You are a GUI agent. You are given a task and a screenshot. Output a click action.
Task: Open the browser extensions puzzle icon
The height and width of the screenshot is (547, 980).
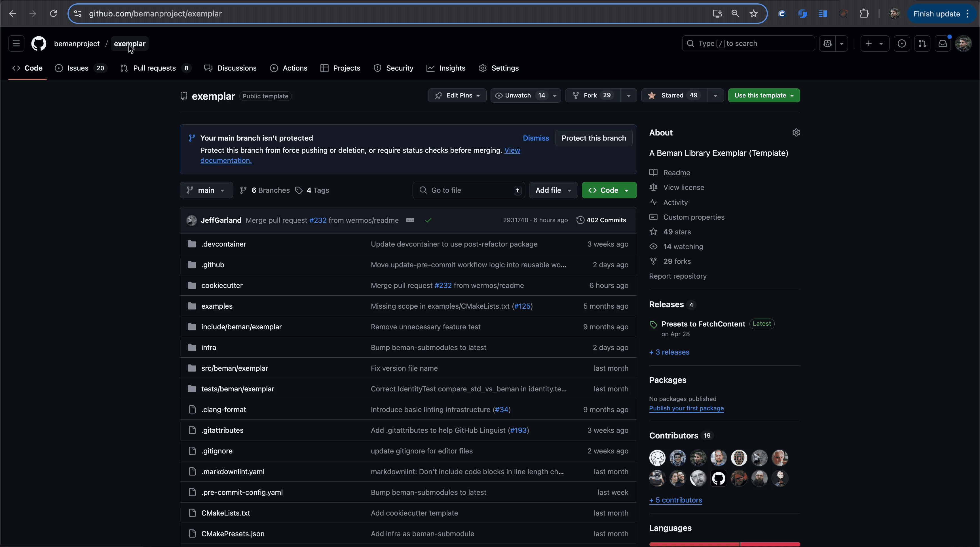coord(864,14)
